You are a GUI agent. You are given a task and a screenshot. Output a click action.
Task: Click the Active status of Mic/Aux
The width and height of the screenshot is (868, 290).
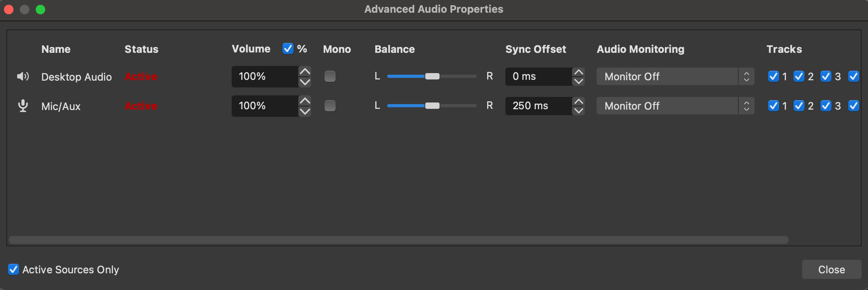[141, 106]
